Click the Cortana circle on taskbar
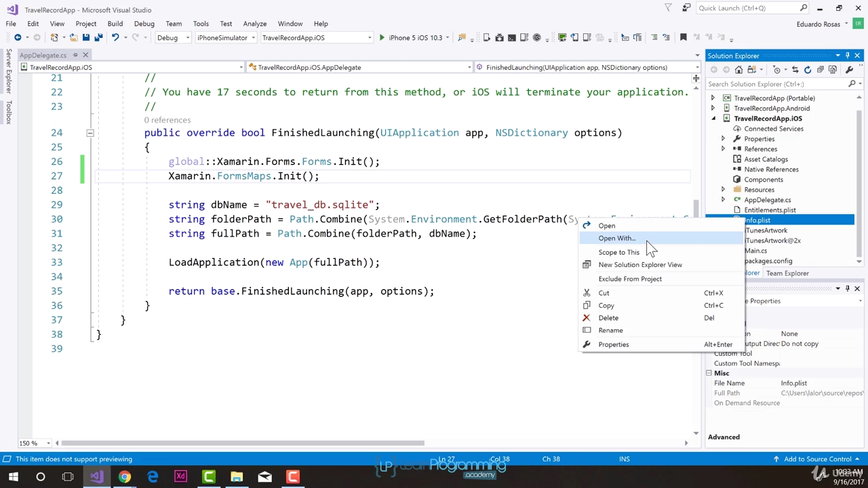 40,477
